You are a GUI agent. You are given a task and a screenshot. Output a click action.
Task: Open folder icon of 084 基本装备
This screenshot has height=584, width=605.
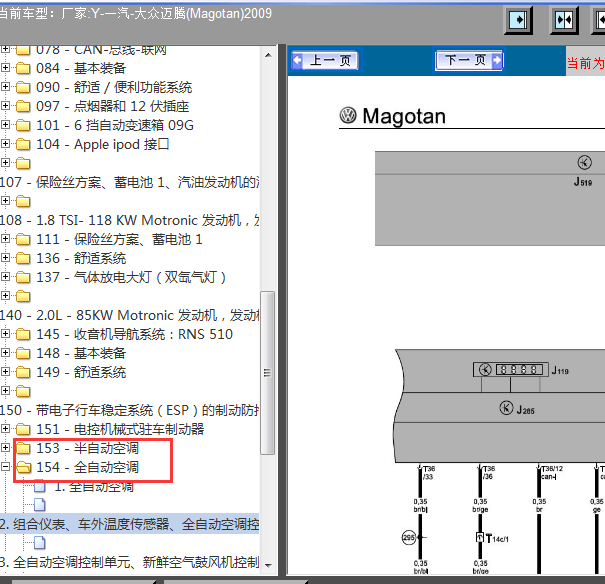point(23,68)
